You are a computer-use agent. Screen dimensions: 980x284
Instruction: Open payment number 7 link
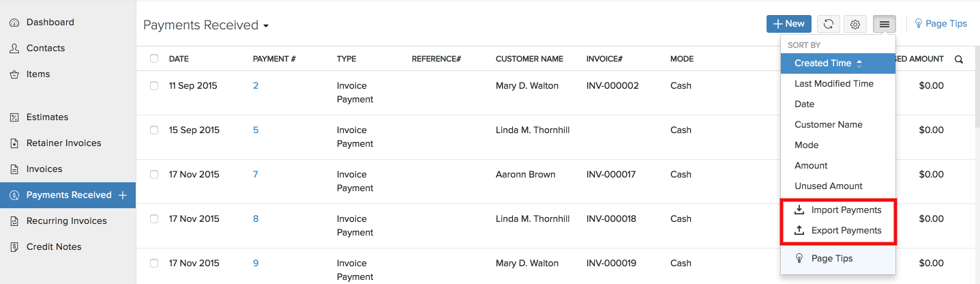(x=256, y=175)
